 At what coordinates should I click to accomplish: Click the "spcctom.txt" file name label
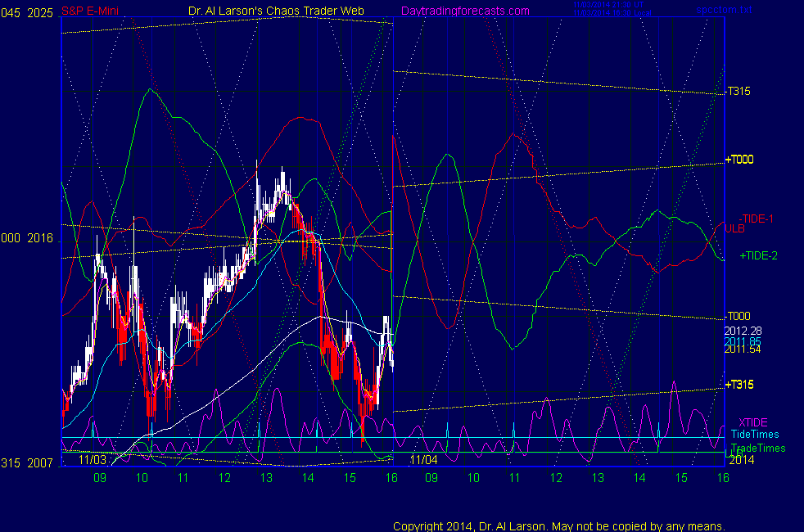(x=724, y=9)
